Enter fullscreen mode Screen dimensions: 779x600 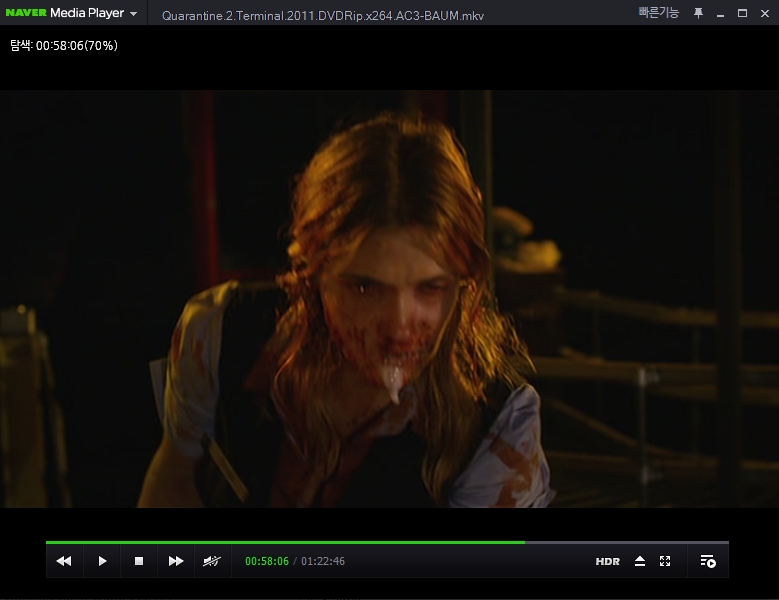665,561
